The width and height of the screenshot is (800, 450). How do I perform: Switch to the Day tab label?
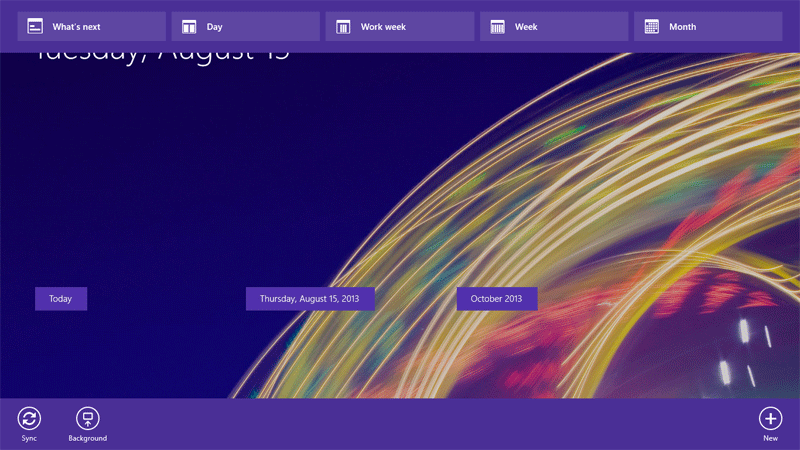[215, 27]
